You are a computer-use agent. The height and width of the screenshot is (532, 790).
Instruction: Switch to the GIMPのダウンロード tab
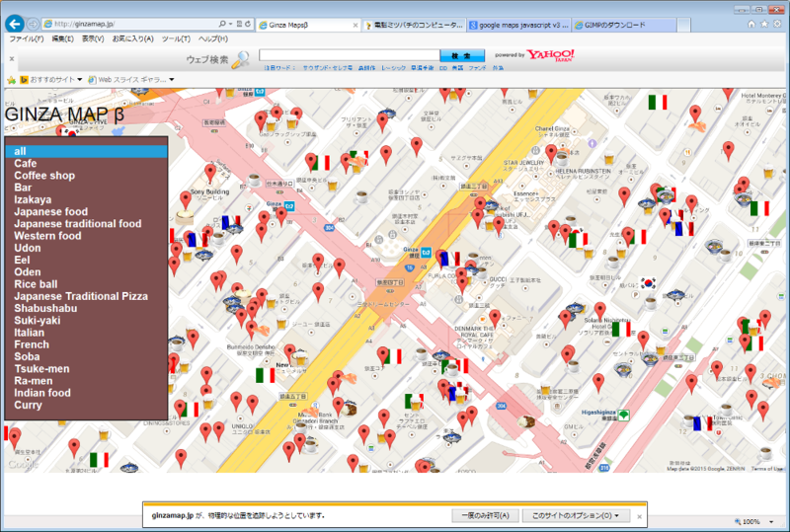(x=624, y=25)
